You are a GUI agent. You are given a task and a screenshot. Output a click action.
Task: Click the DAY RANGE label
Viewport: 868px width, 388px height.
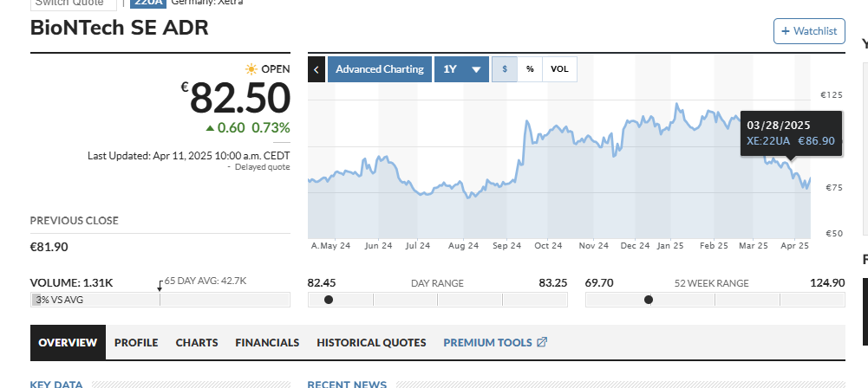[437, 283]
